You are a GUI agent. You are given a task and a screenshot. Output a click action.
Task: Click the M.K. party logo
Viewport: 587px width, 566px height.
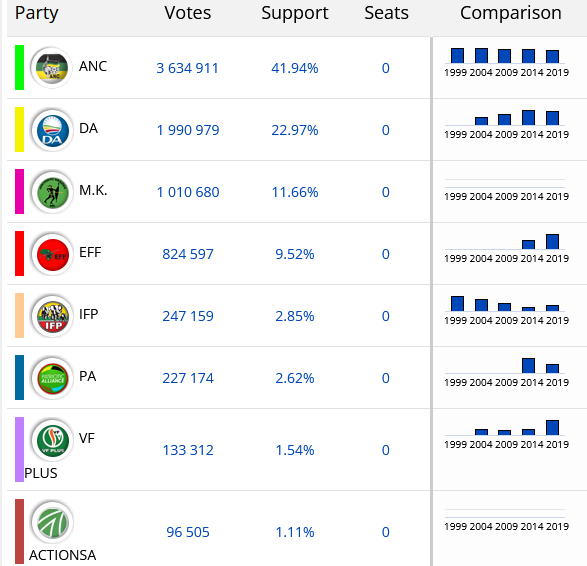(52, 192)
